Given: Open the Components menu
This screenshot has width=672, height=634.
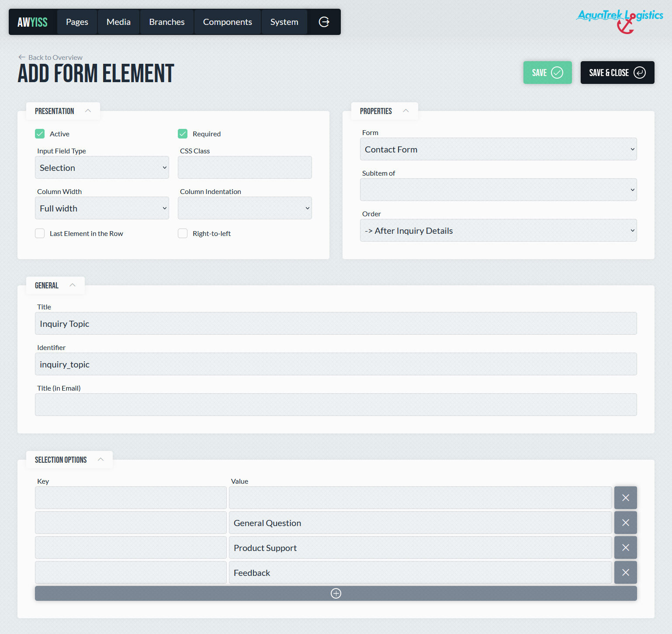Looking at the screenshot, I should (x=227, y=22).
